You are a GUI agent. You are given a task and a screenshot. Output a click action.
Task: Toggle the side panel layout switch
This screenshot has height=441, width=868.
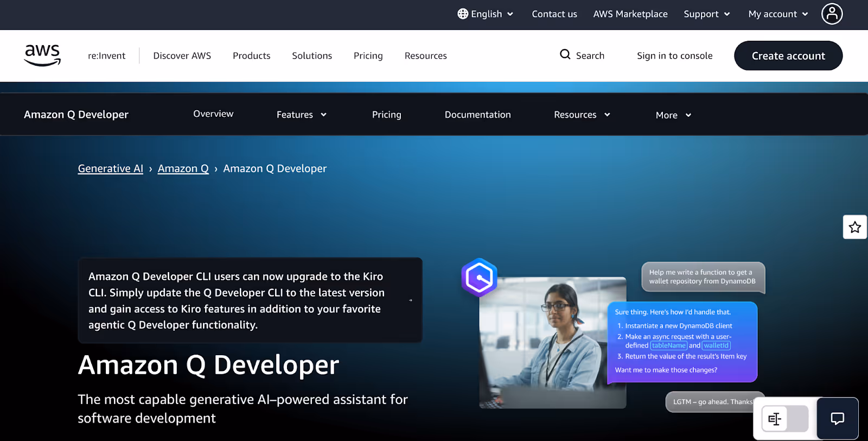(785, 419)
